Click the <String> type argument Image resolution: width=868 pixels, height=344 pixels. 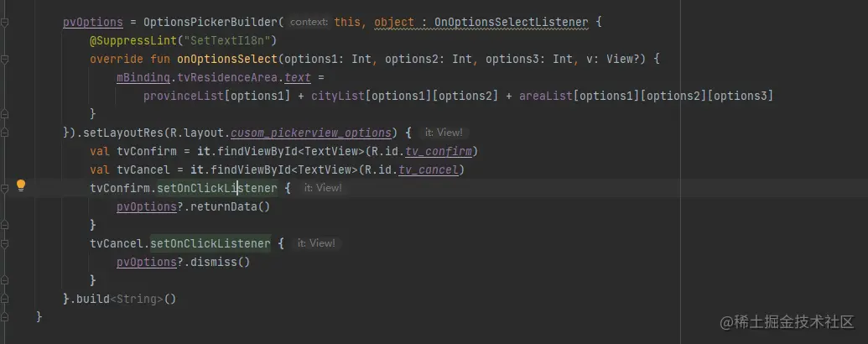click(x=137, y=300)
